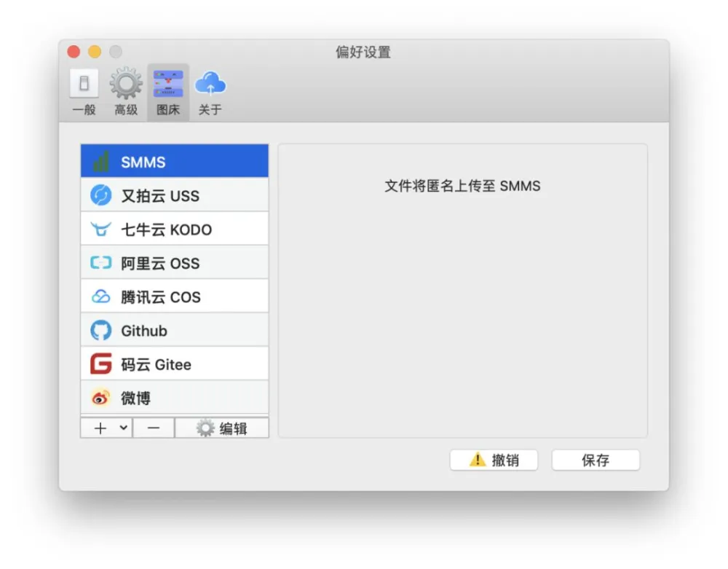Open the 关于 cloud upload icon
Image resolution: width=728 pixels, height=569 pixels.
(210, 84)
